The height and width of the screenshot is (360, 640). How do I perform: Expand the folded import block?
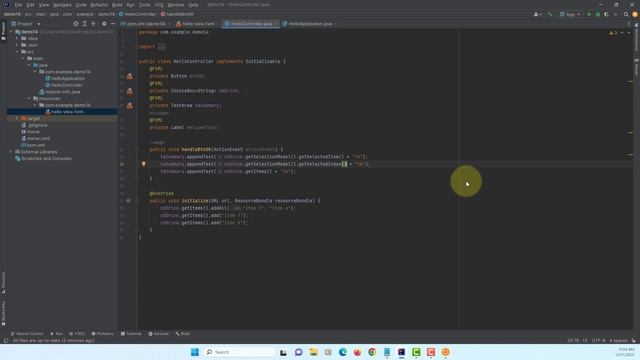[x=162, y=47]
